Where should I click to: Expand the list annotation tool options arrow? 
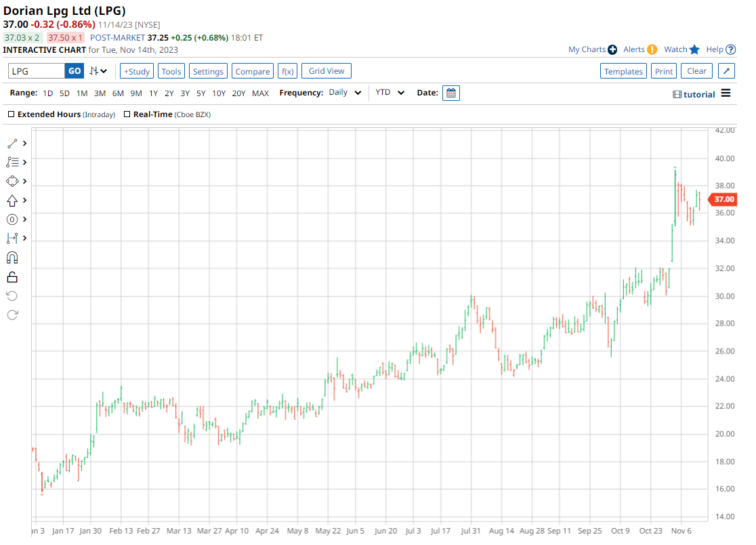coord(24,162)
